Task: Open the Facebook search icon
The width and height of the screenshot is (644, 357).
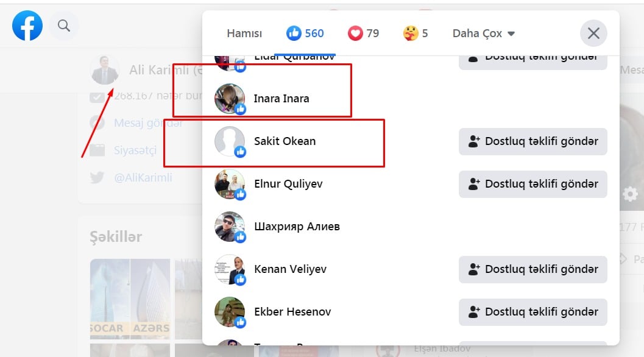Action: [64, 26]
